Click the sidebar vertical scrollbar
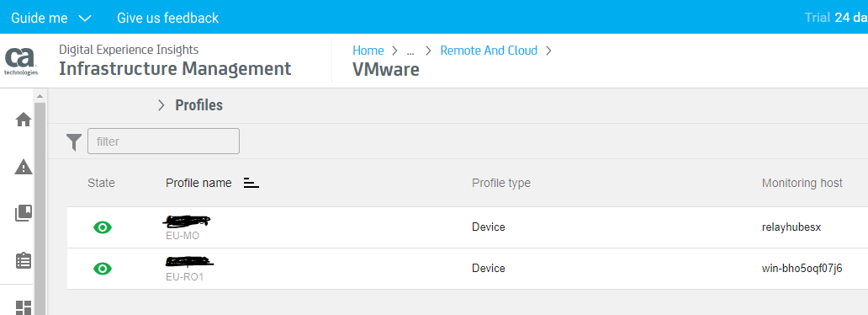Image resolution: width=868 pixels, height=315 pixels. pyautogui.click(x=40, y=206)
